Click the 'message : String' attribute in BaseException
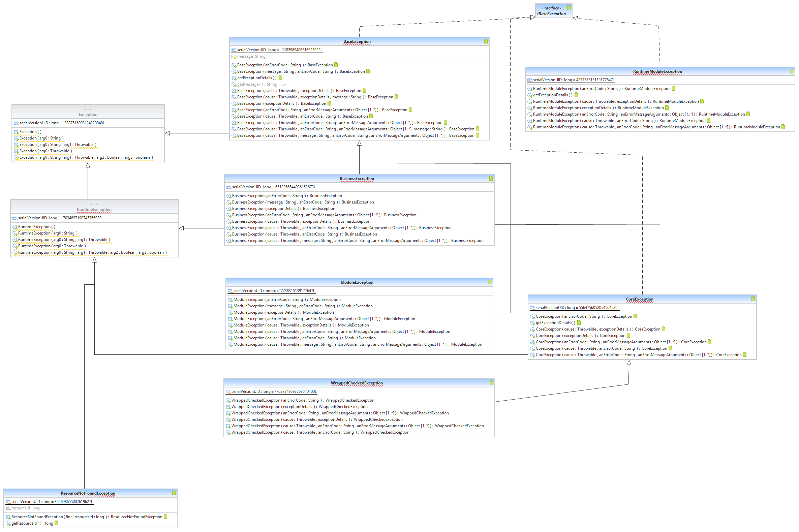This screenshot has height=532, width=799. 251,57
